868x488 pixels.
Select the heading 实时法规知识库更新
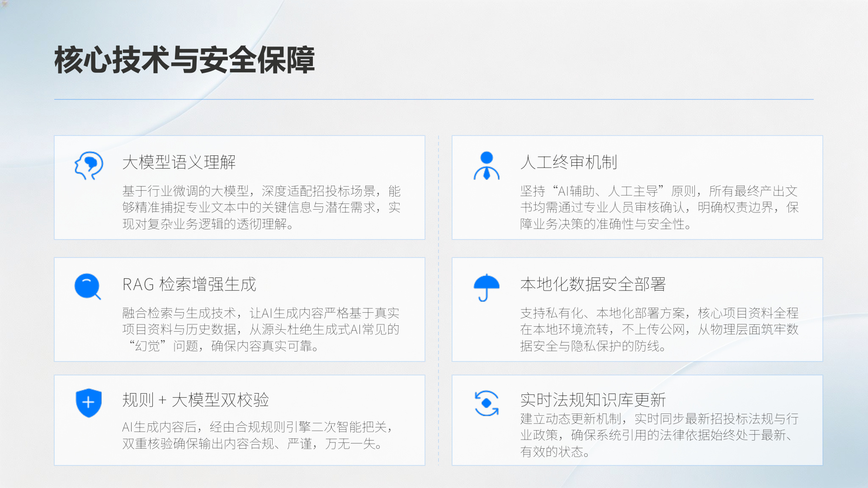pyautogui.click(x=593, y=400)
